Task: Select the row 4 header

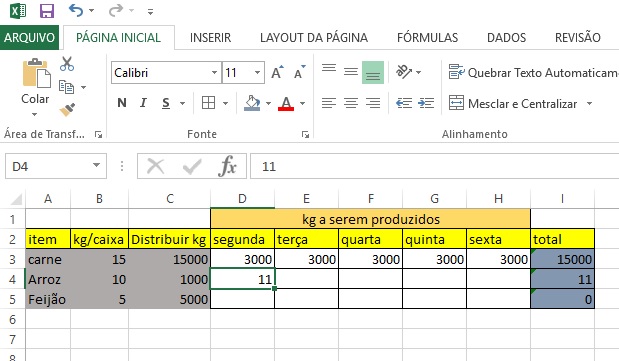Action: [x=13, y=279]
